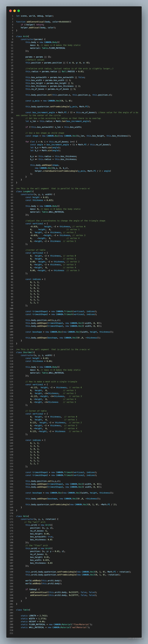Click the red close dot
Image resolution: width=148 pixels, height=644 pixels.
(x=10, y=11)
